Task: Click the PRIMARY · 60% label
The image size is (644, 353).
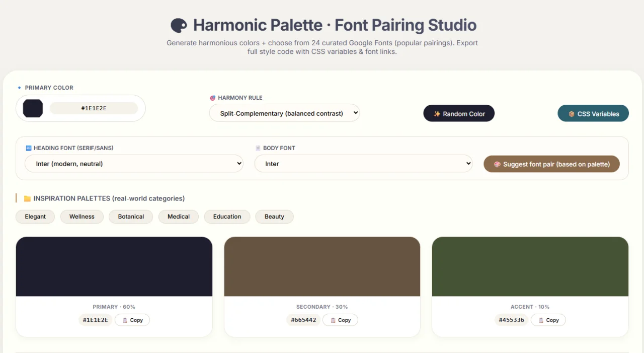Action: [x=114, y=307]
